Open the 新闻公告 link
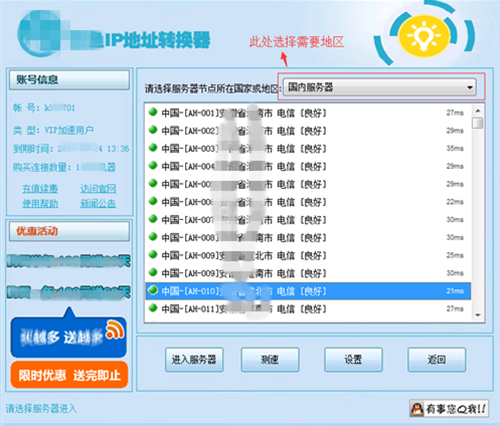This screenshot has width=500, height=426. coord(98,203)
